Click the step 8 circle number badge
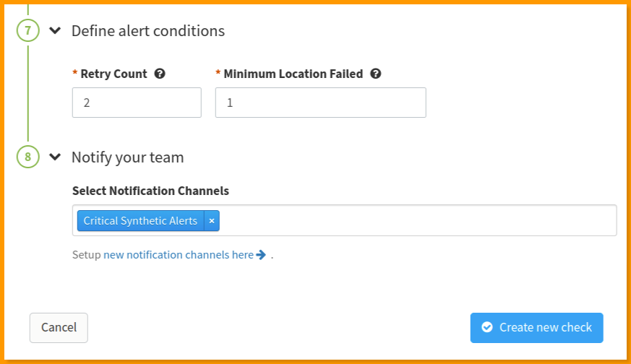Image resolution: width=631 pixels, height=364 pixels. coord(27,157)
